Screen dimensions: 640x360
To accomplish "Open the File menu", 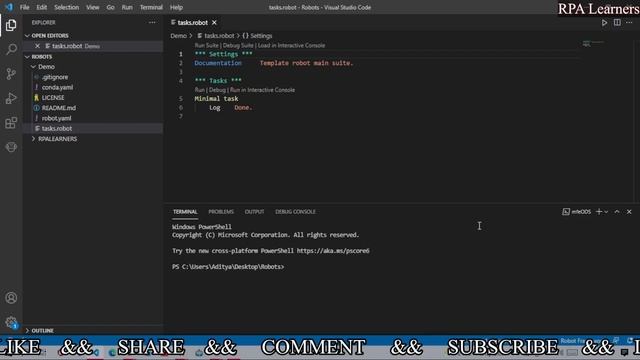I will [x=24, y=7].
